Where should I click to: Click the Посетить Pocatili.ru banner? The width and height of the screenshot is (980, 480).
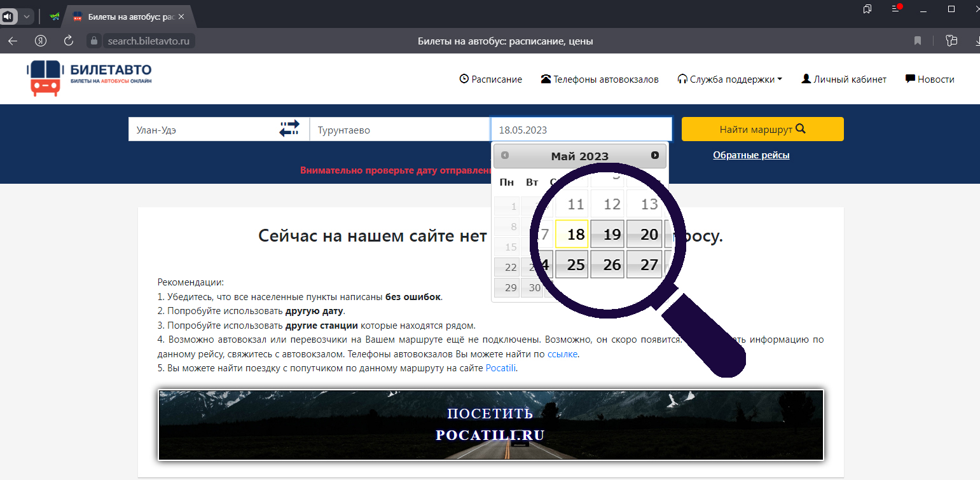pos(490,425)
